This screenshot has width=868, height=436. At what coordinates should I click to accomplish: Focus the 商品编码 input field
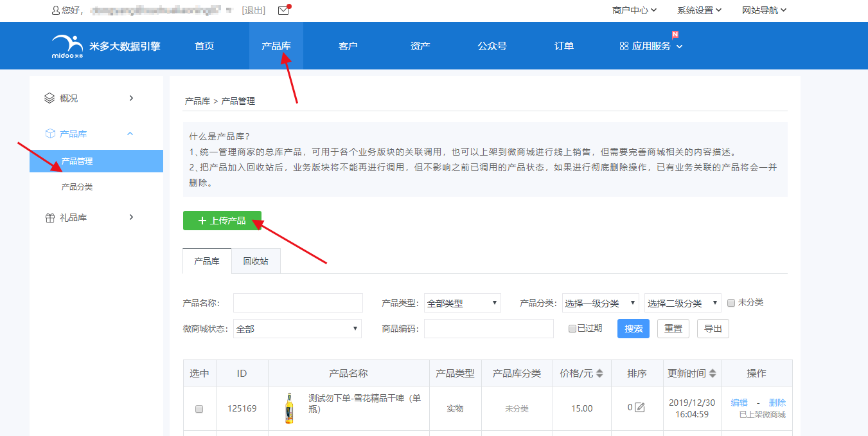pyautogui.click(x=489, y=329)
